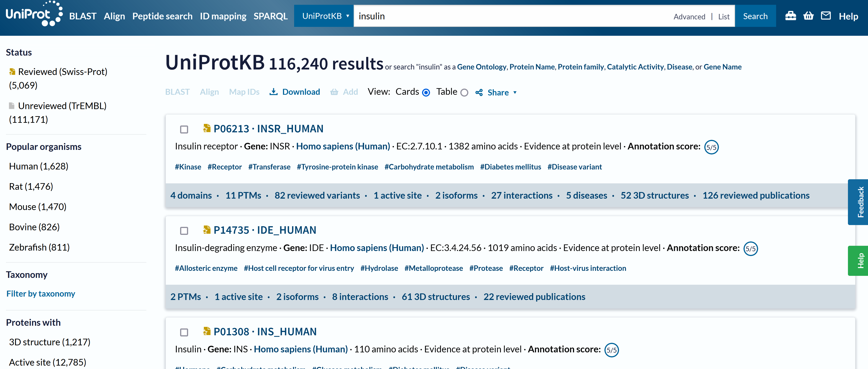
Task: Expand the Share dropdown arrow
Action: 515,92
